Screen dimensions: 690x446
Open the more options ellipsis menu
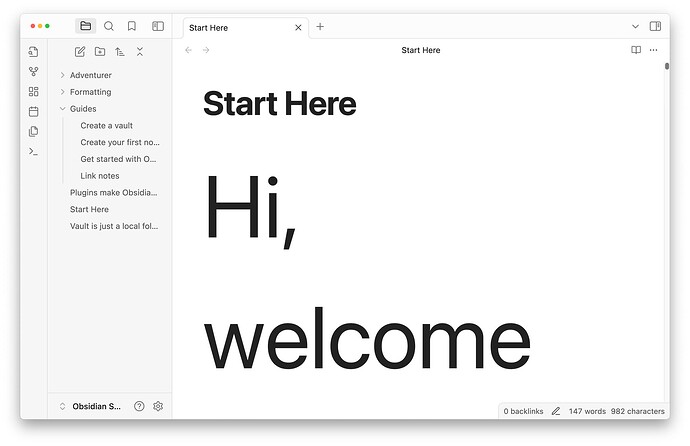coord(653,50)
